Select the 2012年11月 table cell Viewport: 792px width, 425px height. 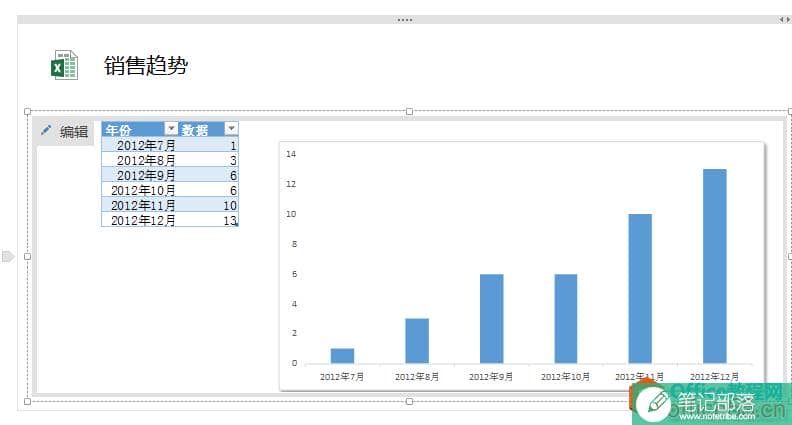(x=140, y=206)
